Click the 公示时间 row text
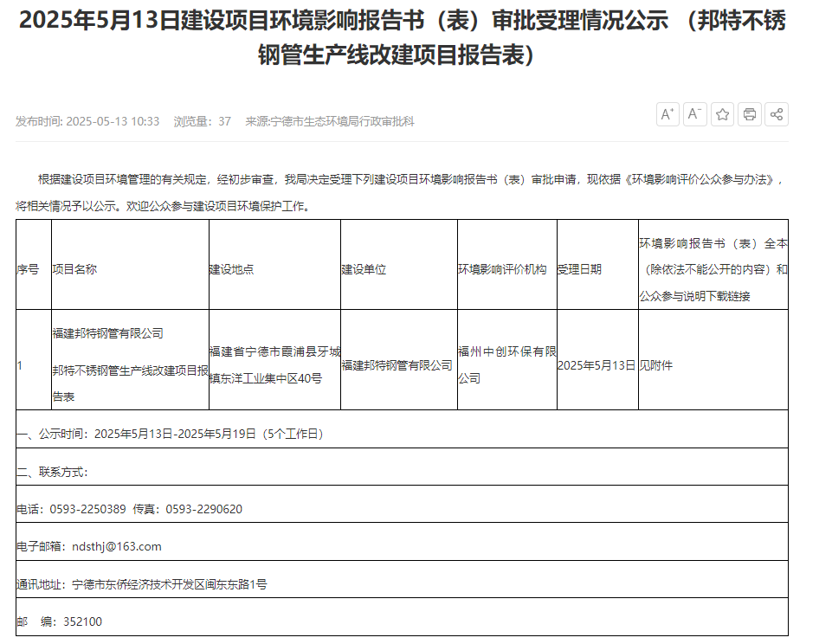Image resolution: width=832 pixels, height=644 pixels. [170, 434]
